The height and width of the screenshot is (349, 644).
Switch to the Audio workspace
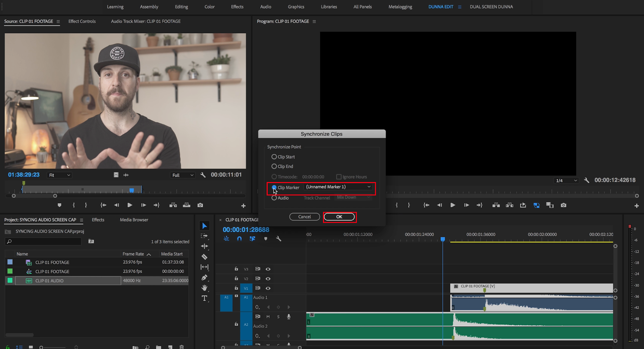click(x=266, y=7)
